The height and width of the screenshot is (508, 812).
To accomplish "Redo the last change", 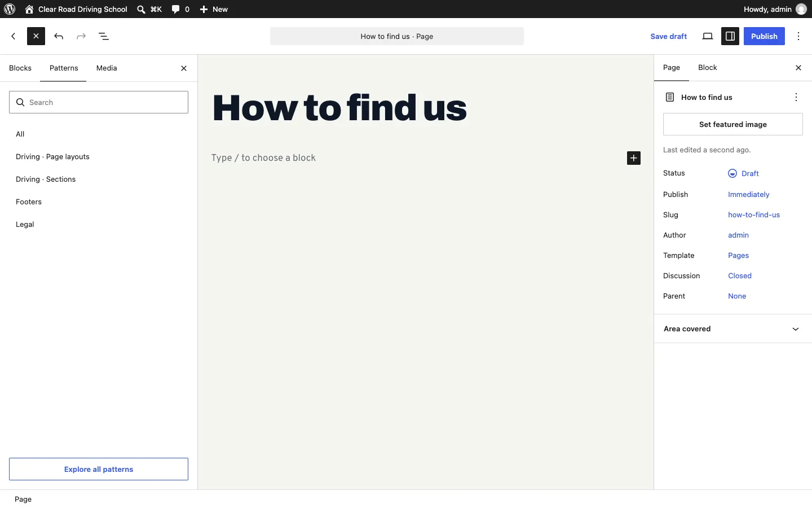I will pyautogui.click(x=81, y=36).
